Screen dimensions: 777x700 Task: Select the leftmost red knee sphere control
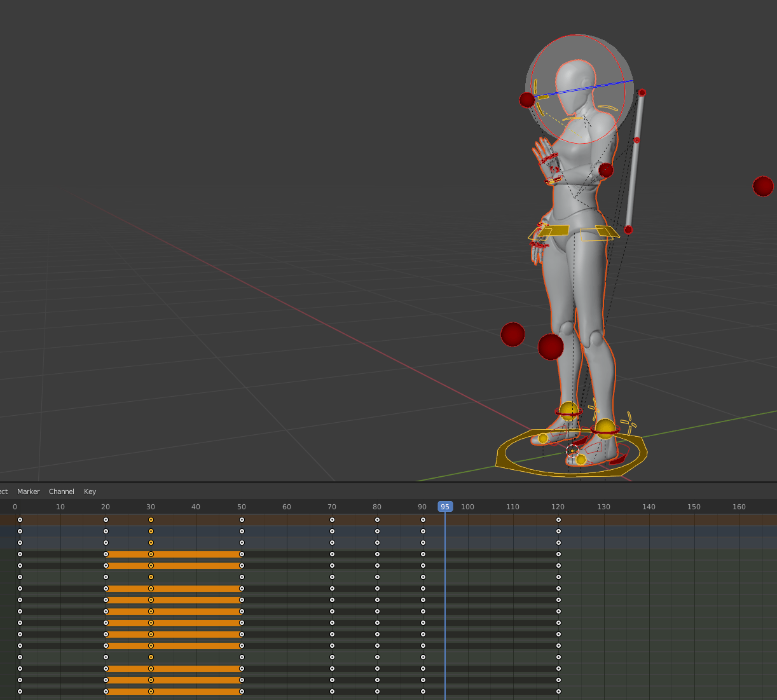pos(512,334)
